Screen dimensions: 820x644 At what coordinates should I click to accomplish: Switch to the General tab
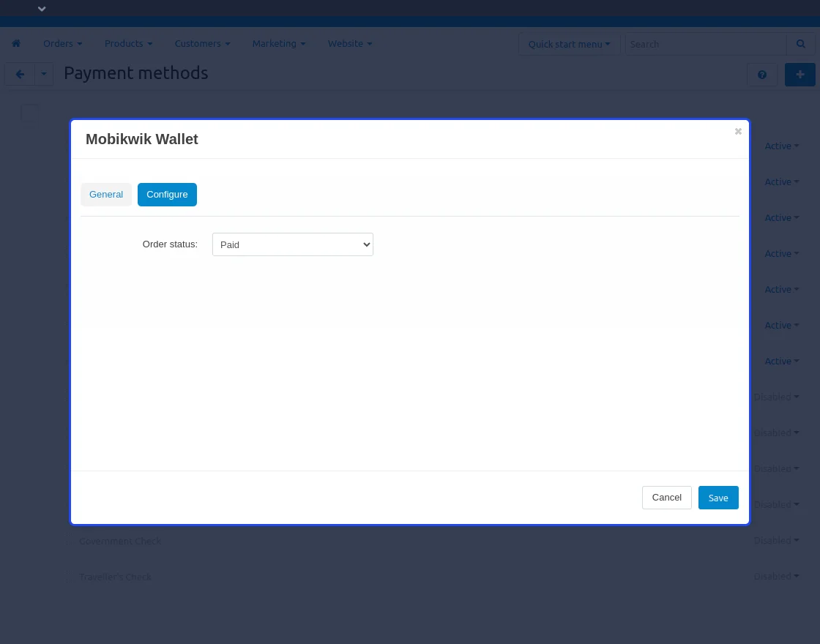[106, 195]
